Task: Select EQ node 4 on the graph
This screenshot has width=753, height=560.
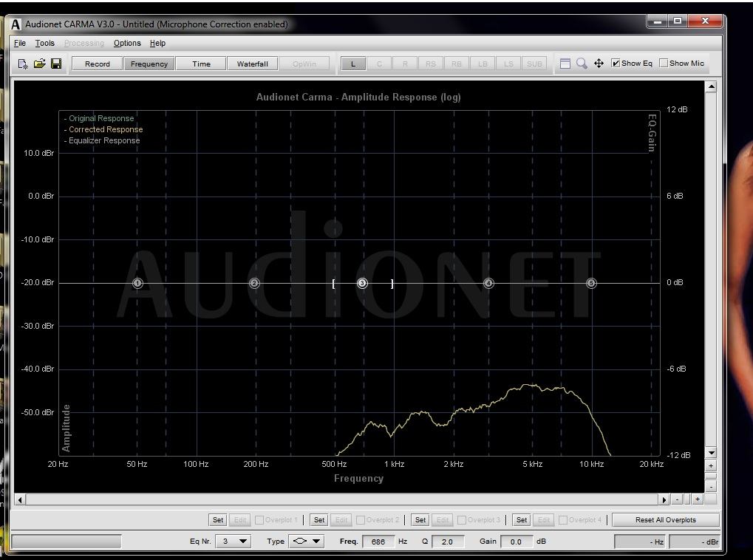Action: 488,284
